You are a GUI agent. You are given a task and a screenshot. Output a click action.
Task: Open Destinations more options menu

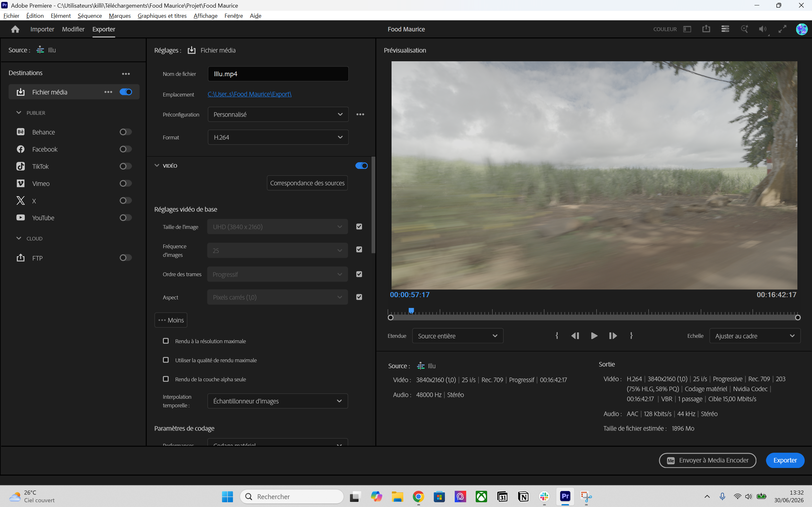pos(126,73)
